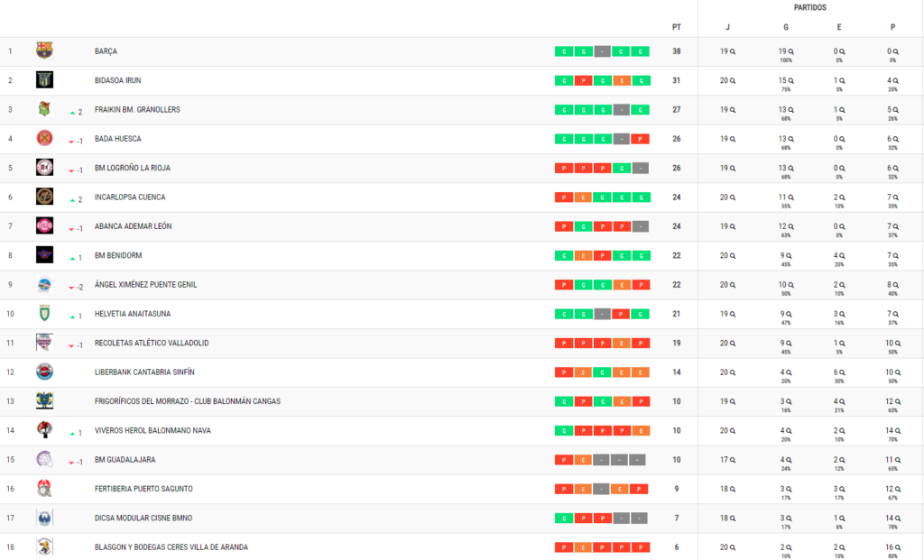
Task: Open the Fertiberia Puerto Sagunto link
Action: pyautogui.click(x=143, y=488)
